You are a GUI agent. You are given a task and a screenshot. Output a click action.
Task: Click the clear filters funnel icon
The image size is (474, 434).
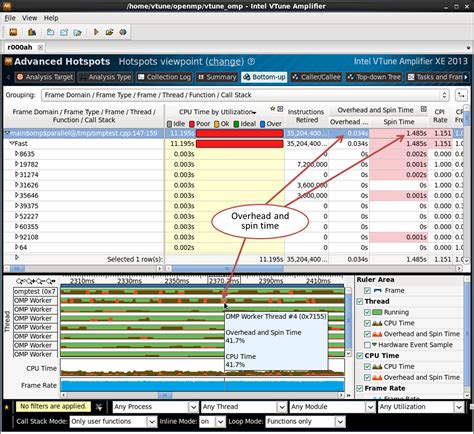pos(99,407)
